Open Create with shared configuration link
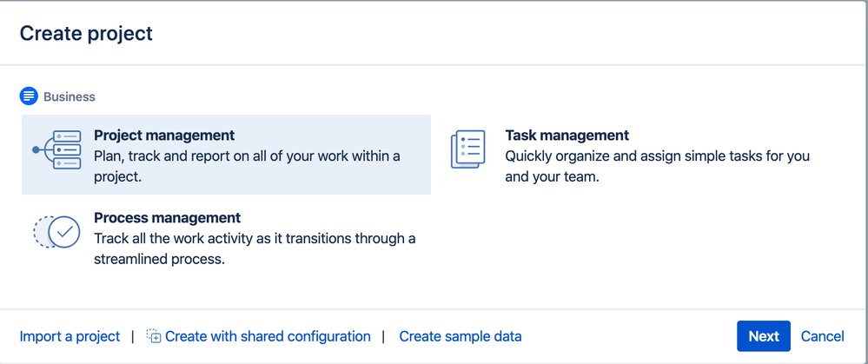 pos(268,336)
